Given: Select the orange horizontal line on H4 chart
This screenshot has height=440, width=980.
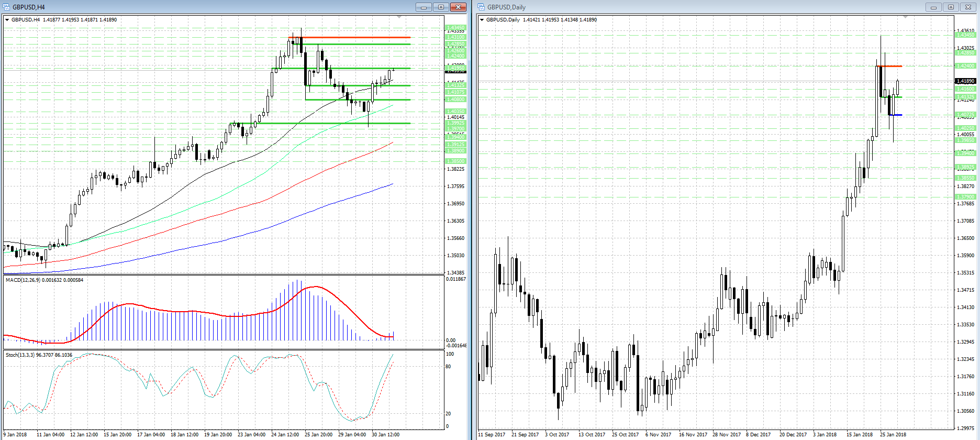Looking at the screenshot, I should click(x=356, y=37).
